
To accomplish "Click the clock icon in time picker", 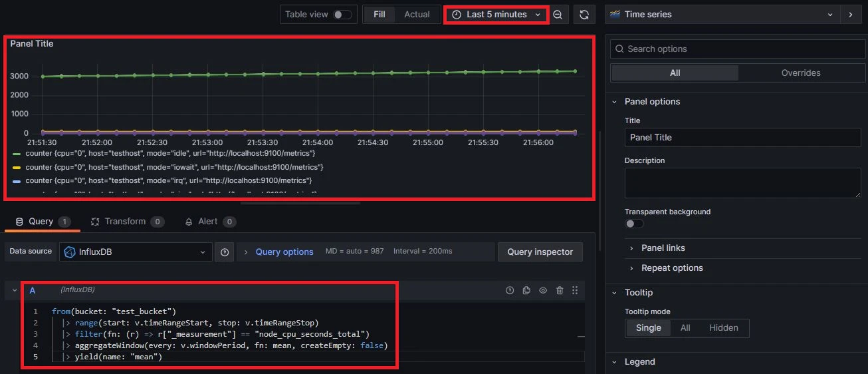I will click(457, 15).
